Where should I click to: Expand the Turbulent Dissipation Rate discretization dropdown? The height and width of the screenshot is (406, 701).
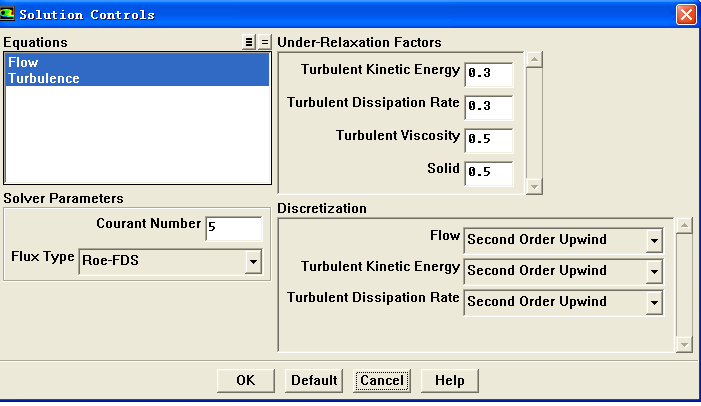click(654, 302)
